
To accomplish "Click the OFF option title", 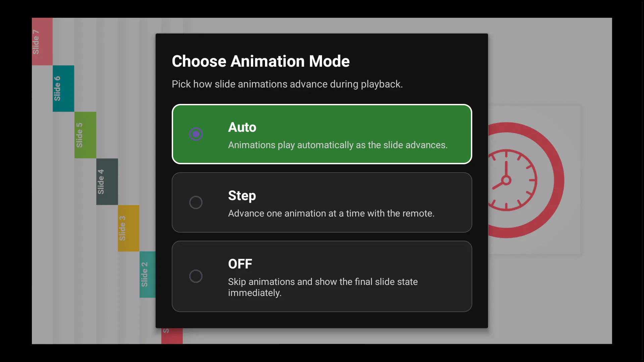I will click(x=240, y=264).
